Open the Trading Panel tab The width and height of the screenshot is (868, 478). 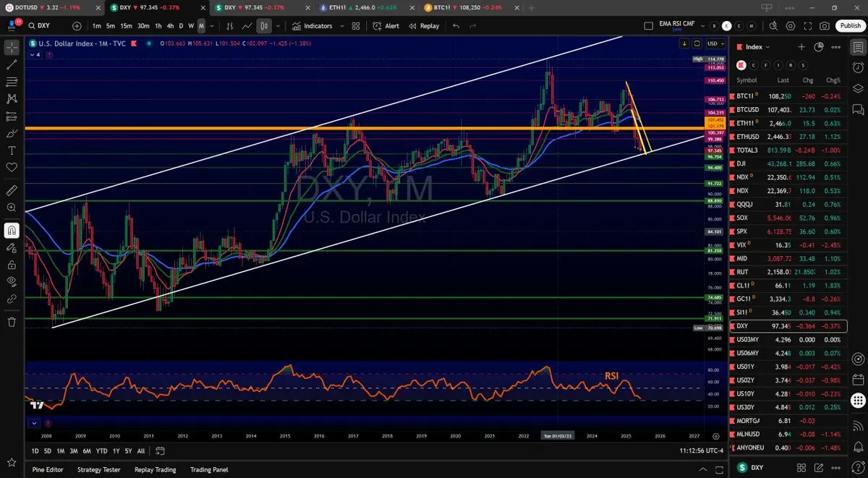210,469
